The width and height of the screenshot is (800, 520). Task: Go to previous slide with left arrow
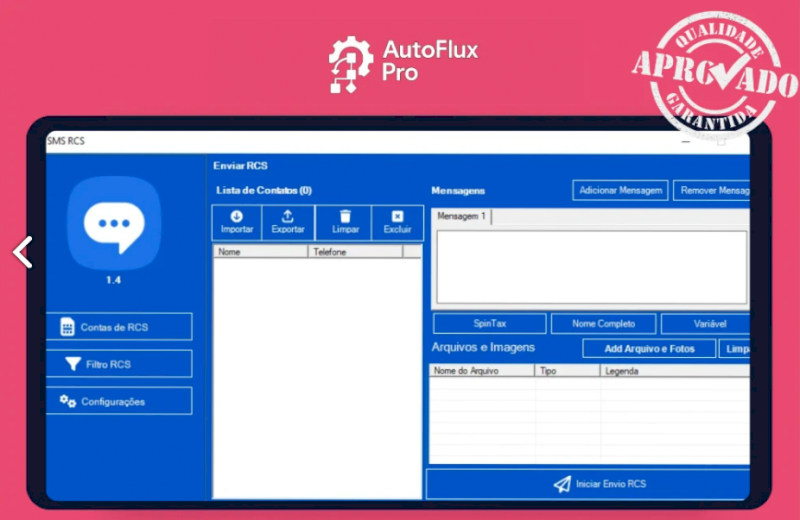[x=23, y=252]
